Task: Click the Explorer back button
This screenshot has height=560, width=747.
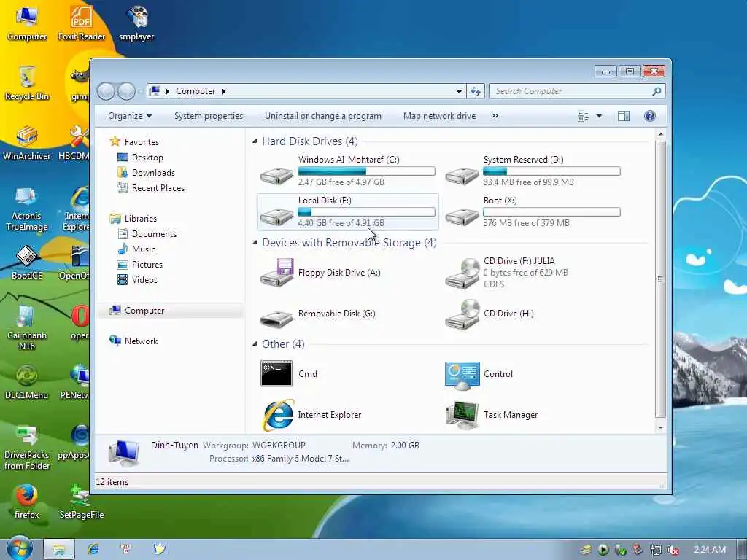Action: (x=106, y=91)
